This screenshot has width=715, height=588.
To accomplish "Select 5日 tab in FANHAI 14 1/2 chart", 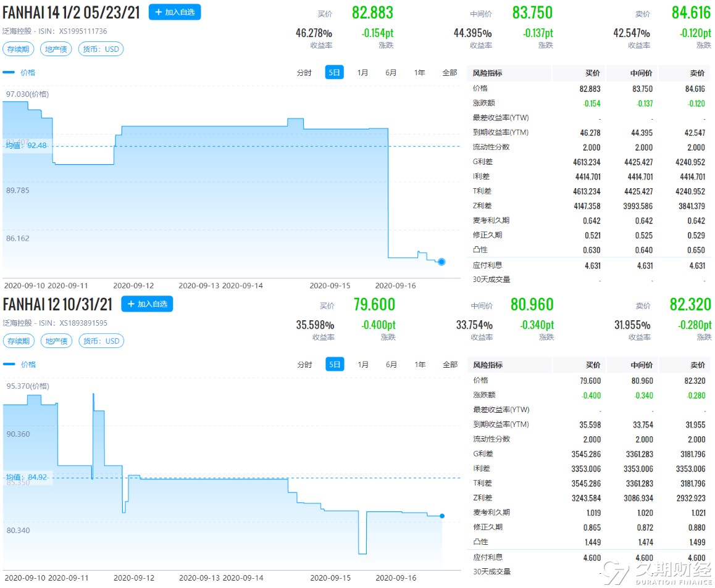I will coord(334,72).
